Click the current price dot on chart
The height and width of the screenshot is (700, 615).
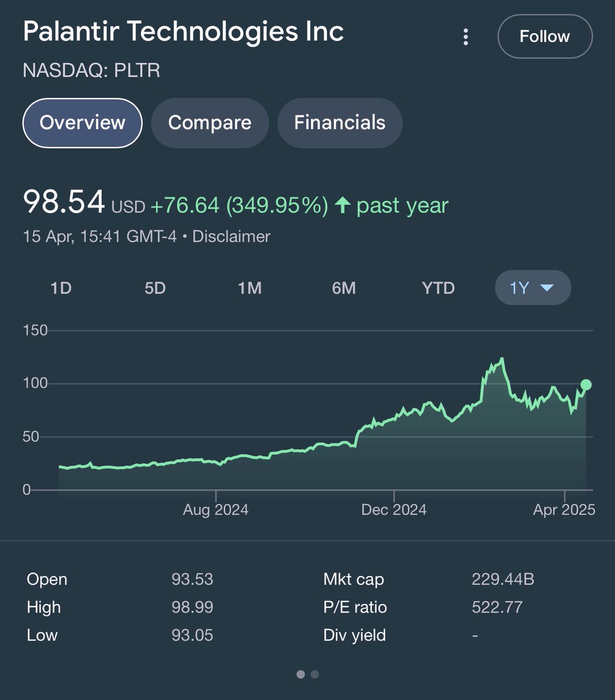point(586,385)
